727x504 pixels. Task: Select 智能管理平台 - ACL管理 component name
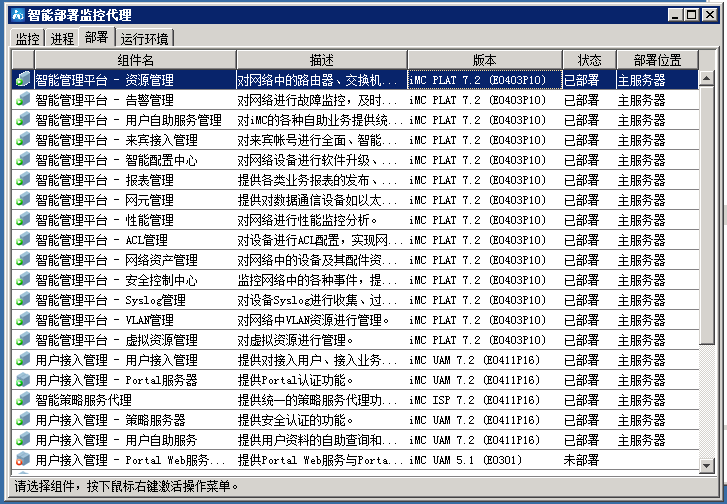pos(102,240)
